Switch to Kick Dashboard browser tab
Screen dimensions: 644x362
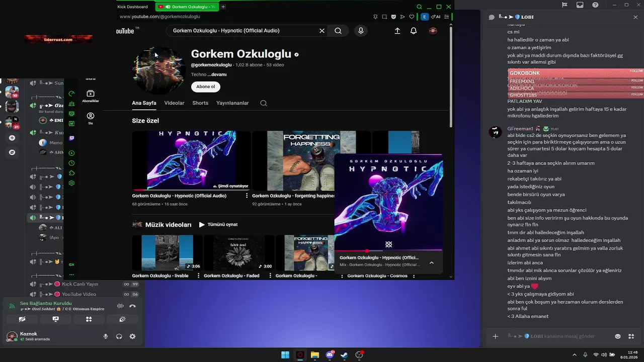[132, 7]
